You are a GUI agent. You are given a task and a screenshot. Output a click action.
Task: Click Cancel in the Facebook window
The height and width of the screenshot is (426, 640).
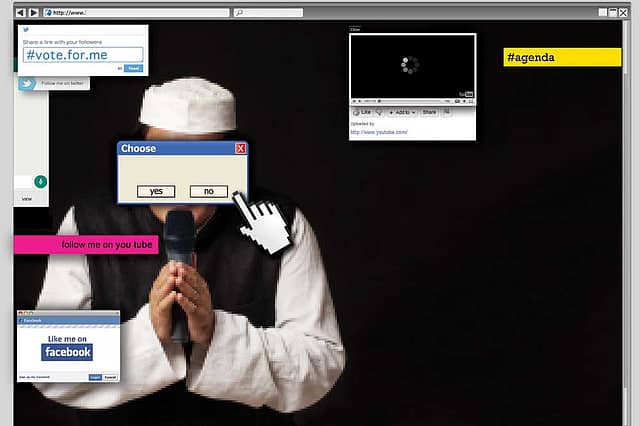point(110,377)
